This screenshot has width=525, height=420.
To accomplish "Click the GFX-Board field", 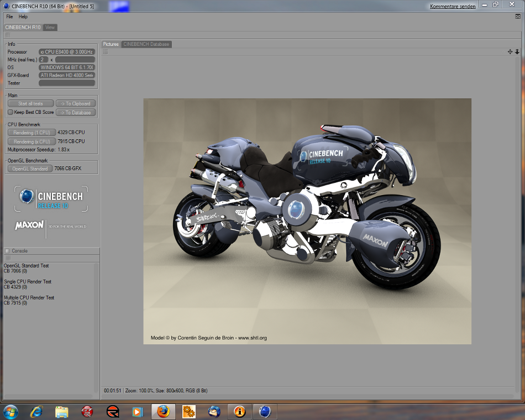I will (x=67, y=75).
